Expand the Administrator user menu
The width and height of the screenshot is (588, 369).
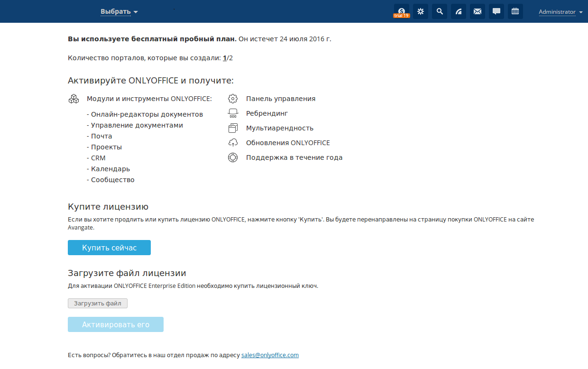[x=560, y=12]
